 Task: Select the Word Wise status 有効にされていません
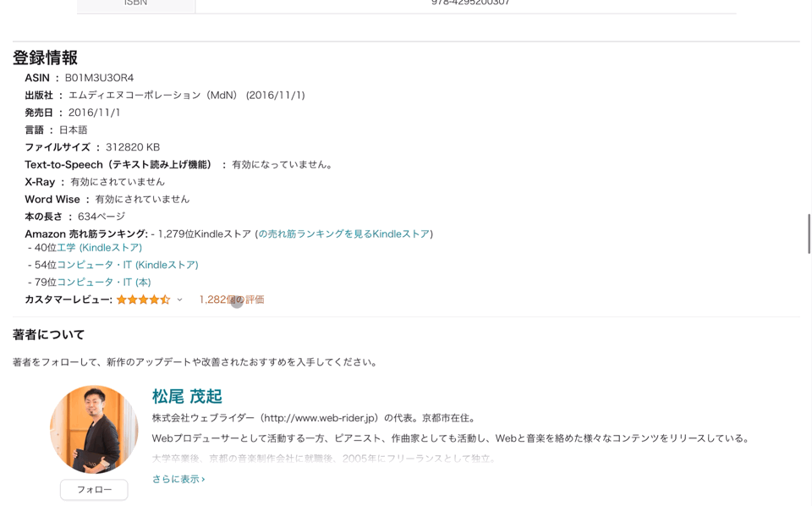[x=142, y=200]
